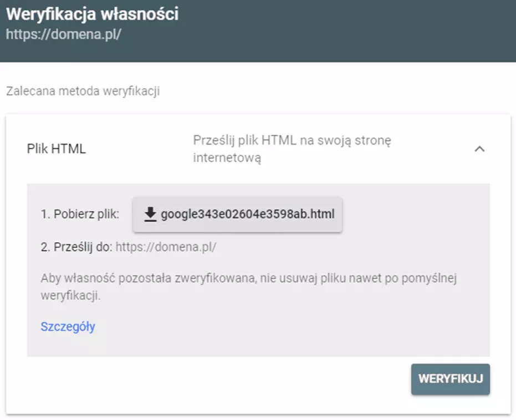The height and width of the screenshot is (420, 516).
Task: Click the download arrow icon
Action: [150, 214]
